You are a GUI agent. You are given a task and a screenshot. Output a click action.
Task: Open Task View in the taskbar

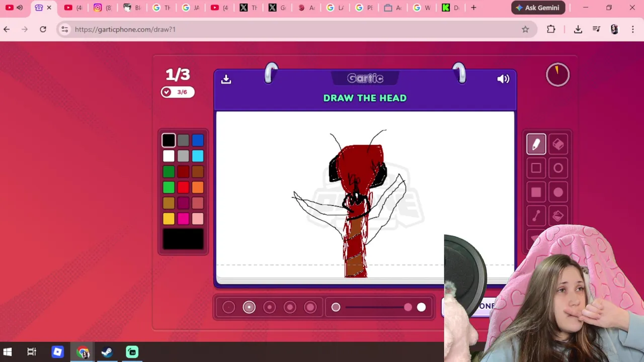point(32,352)
